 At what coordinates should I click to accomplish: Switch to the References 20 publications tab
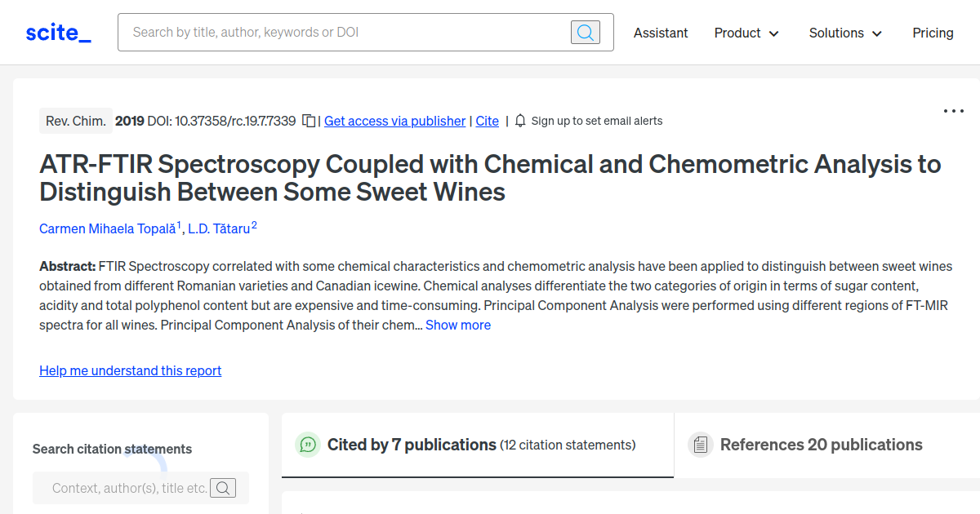point(820,445)
